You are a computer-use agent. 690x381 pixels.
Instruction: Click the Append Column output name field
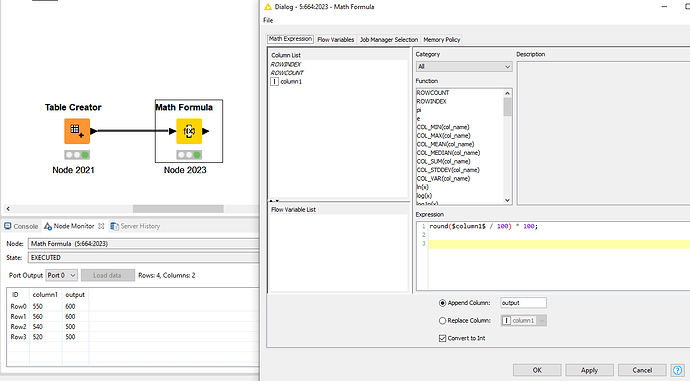pos(523,303)
